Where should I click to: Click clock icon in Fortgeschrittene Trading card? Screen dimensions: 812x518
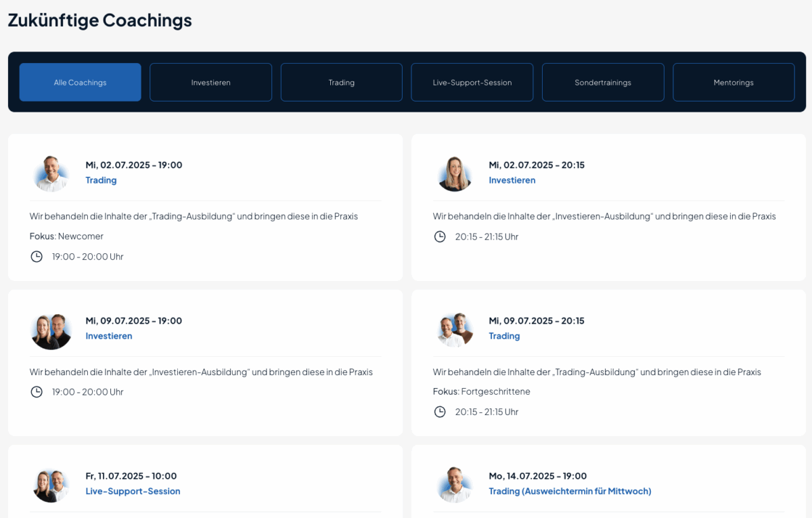[440, 412]
